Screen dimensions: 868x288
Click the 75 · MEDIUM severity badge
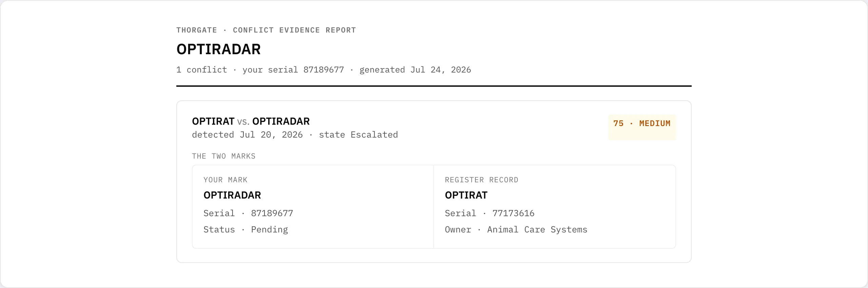(x=642, y=127)
